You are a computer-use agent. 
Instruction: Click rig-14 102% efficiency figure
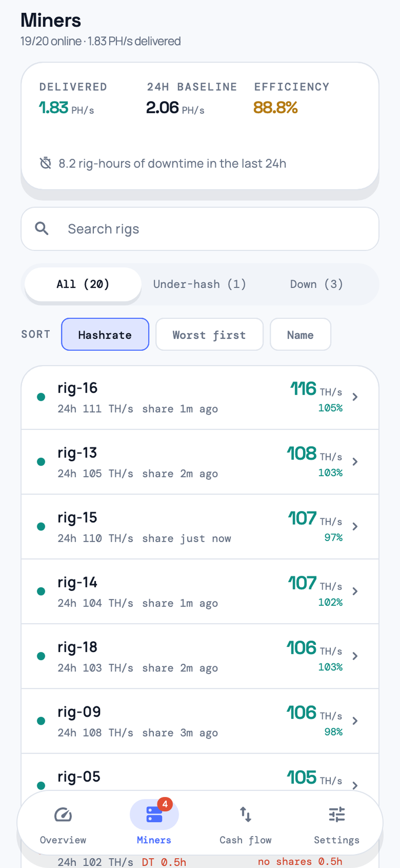point(330,602)
